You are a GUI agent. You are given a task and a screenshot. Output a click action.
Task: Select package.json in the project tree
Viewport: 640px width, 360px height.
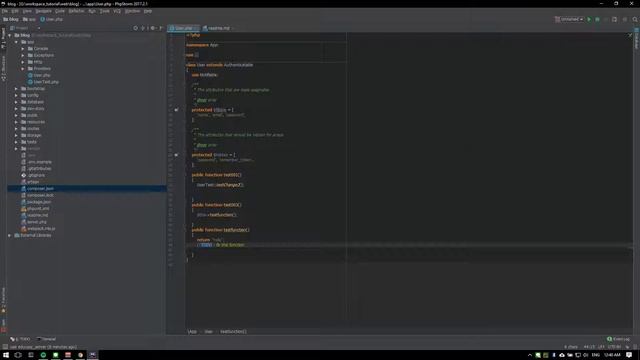(36, 202)
